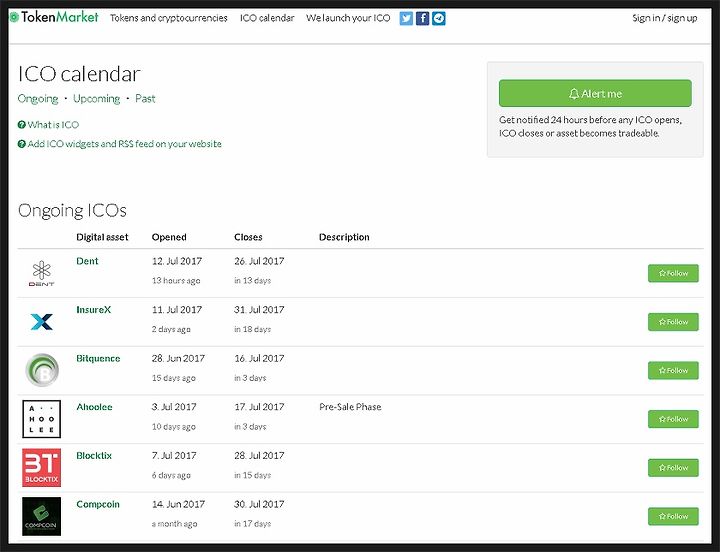Screen dimensions: 720x552
Task: Open the Bitquence asset link
Action: (98, 358)
